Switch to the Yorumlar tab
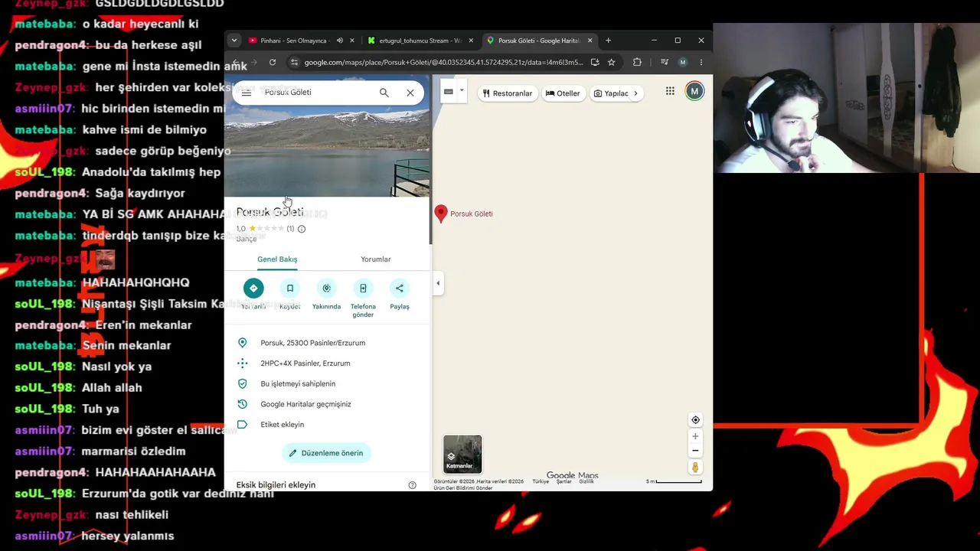The width and height of the screenshot is (980, 551). (x=376, y=259)
